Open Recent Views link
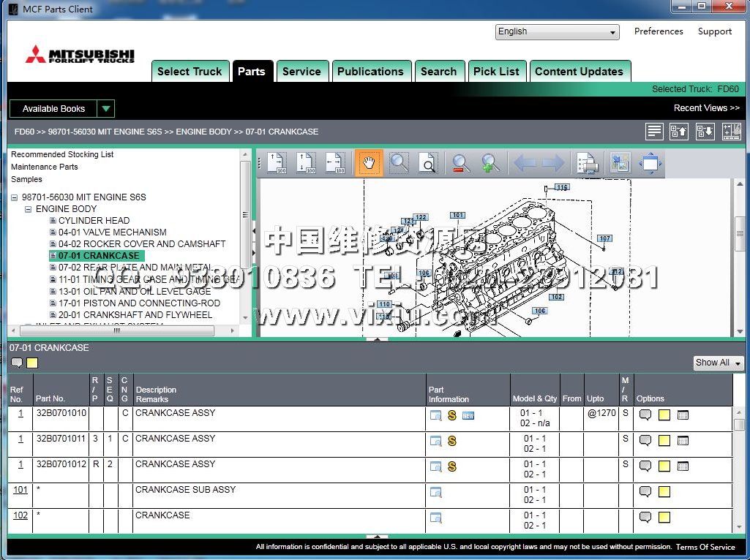 tap(706, 108)
